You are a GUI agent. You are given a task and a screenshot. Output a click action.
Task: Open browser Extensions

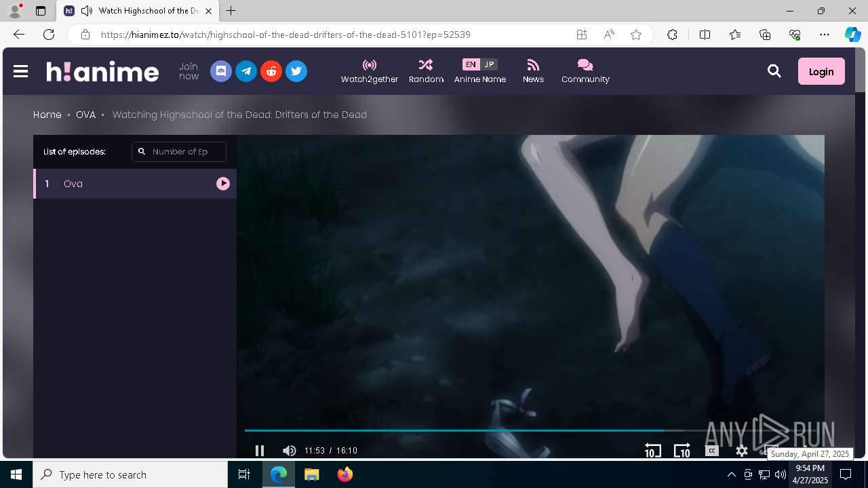(672, 35)
